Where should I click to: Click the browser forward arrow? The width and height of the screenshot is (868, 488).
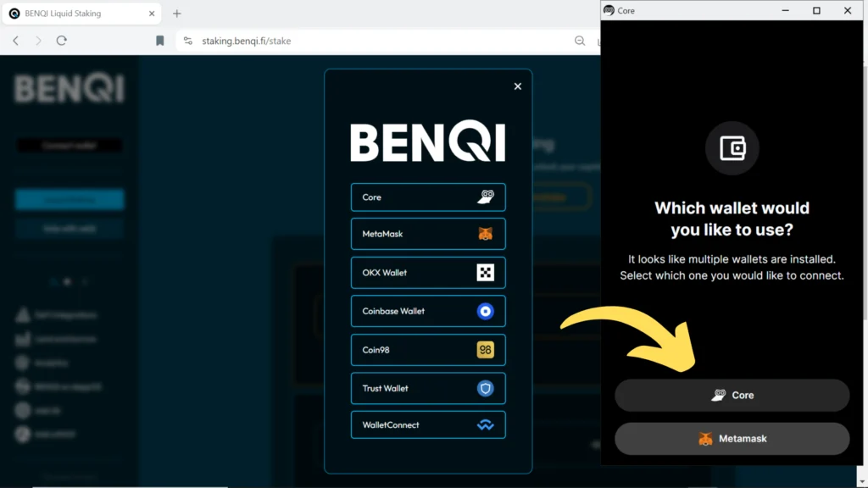click(39, 41)
